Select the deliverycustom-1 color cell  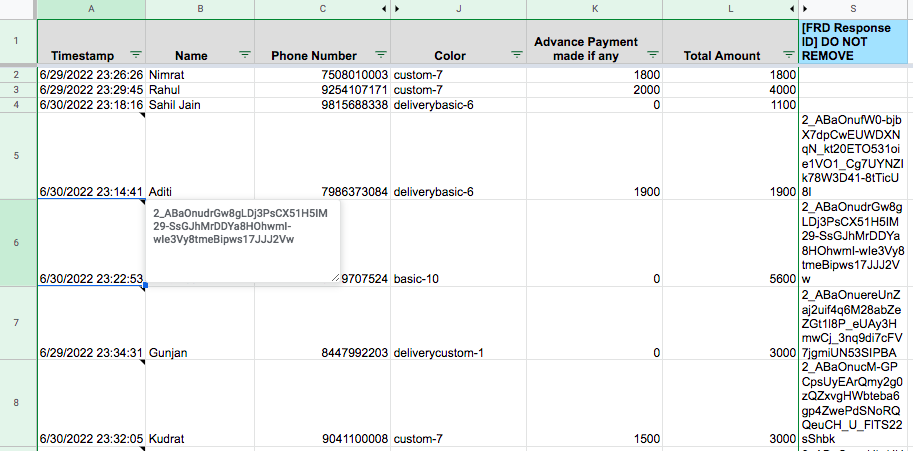pos(458,322)
